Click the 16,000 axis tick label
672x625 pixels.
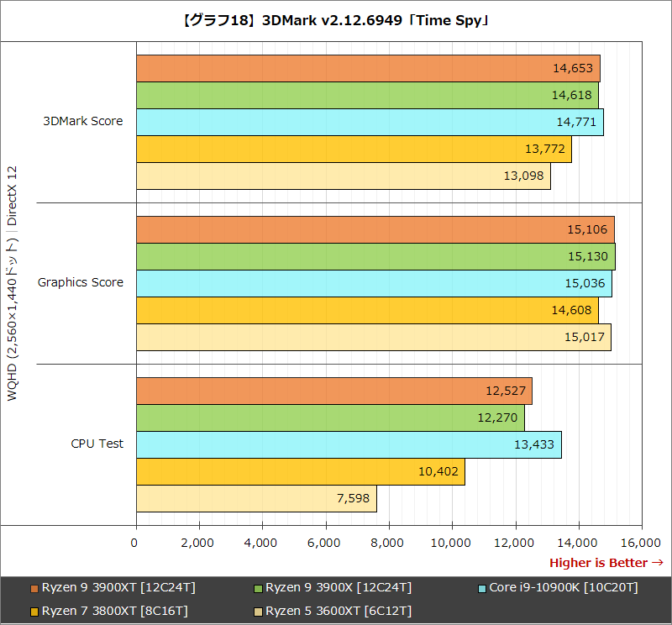[643, 544]
